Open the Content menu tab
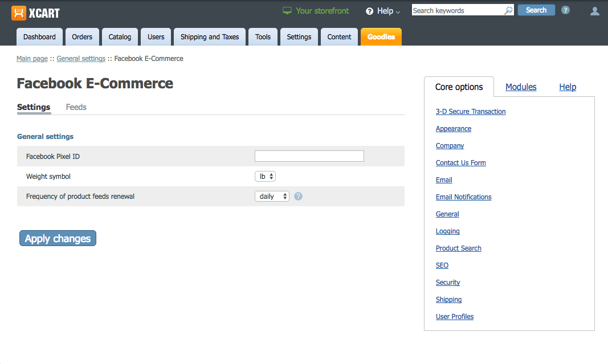 pyautogui.click(x=339, y=37)
